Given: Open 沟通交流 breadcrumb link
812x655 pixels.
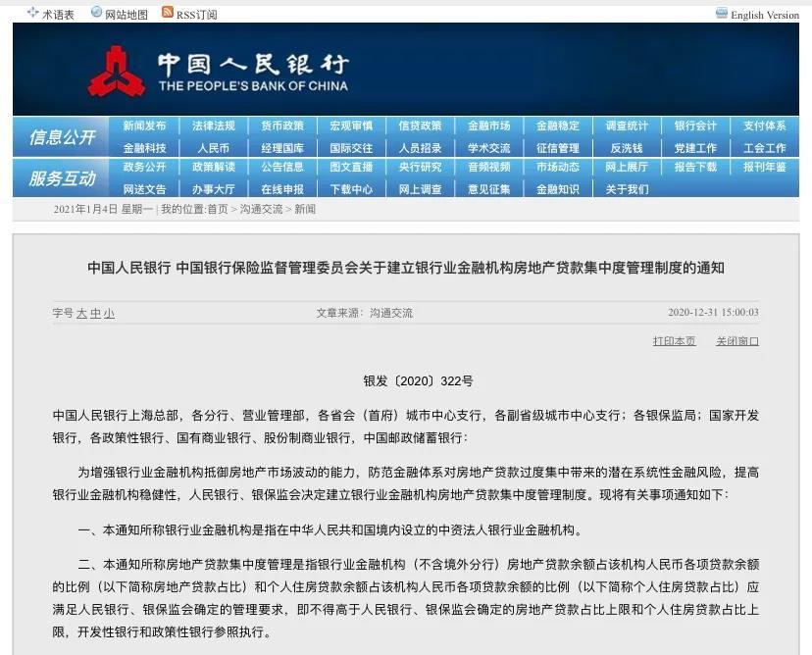Looking at the screenshot, I should [261, 209].
